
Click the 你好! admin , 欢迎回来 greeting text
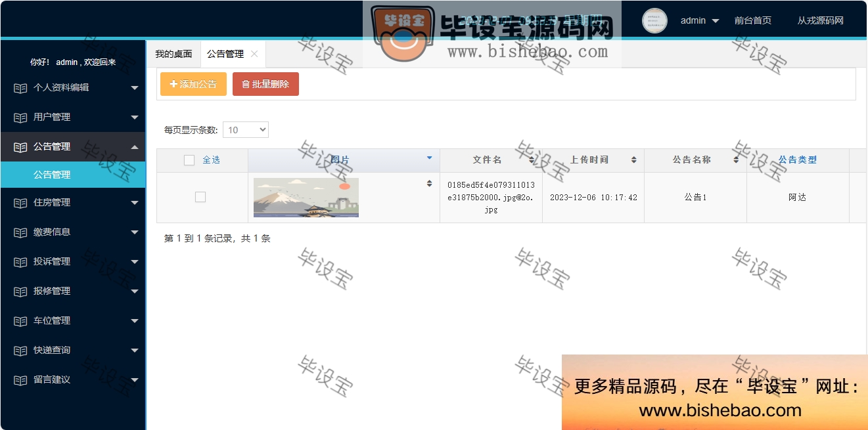click(73, 62)
